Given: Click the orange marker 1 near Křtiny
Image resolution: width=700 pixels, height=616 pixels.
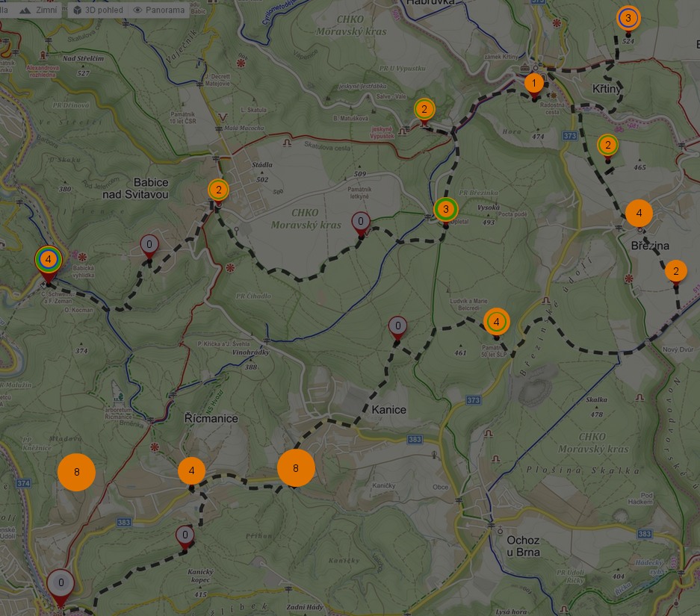Looking at the screenshot, I should (x=534, y=83).
